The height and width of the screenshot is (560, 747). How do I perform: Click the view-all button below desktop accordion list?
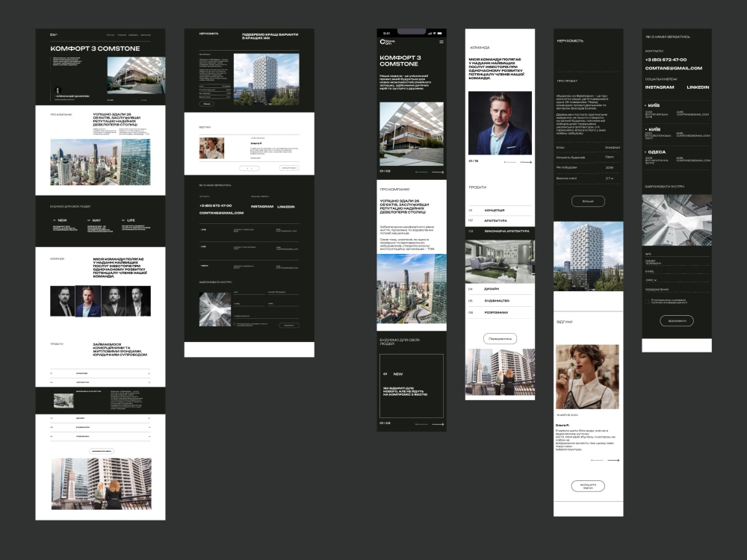102,451
